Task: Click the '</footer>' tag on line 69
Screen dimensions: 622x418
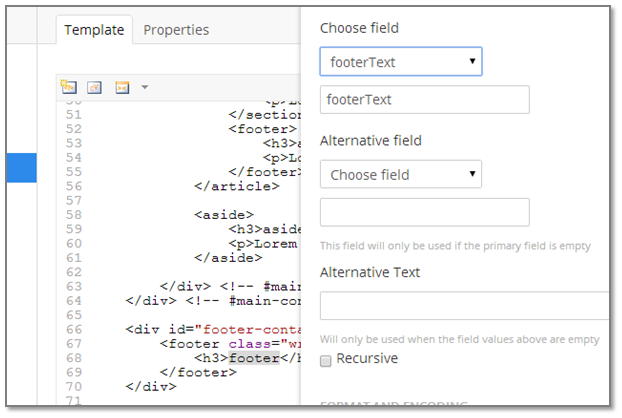Action: 198,372
